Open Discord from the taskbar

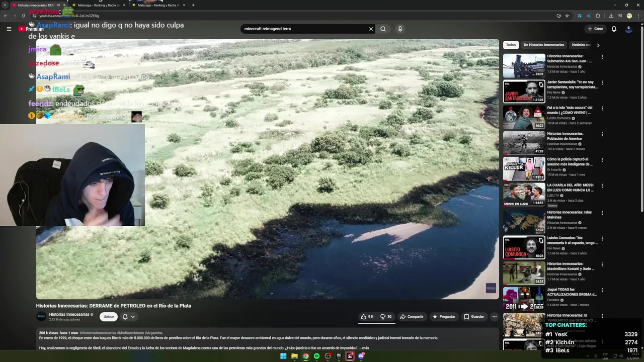pyautogui.click(x=361, y=356)
